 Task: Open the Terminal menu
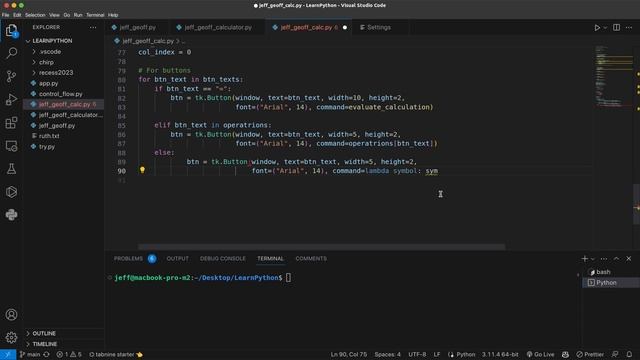point(95,15)
